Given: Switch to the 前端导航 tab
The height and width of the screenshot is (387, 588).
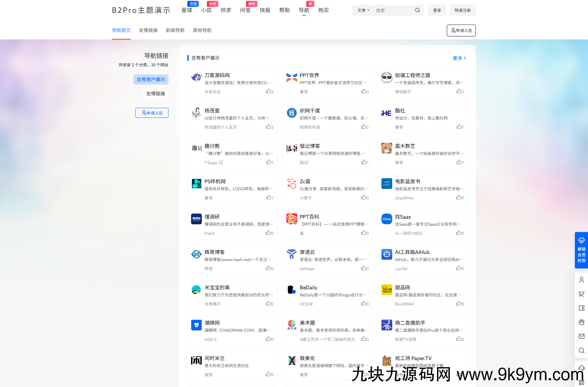Looking at the screenshot, I should [175, 30].
